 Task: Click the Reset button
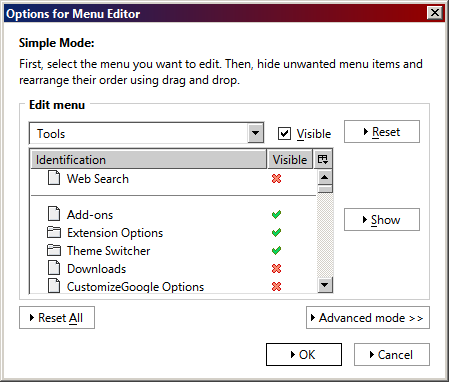382,132
